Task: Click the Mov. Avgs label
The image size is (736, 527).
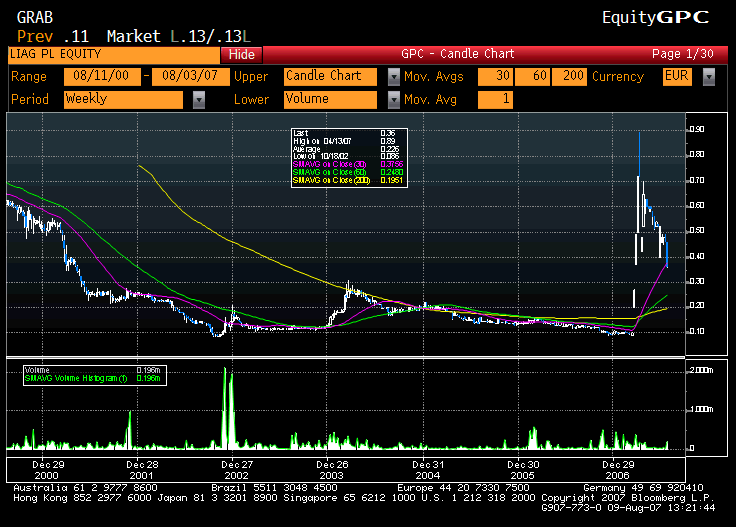Action: coord(434,76)
